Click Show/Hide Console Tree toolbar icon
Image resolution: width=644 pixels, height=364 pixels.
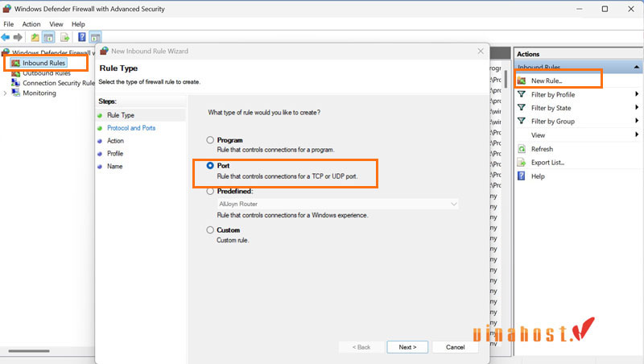[x=48, y=37]
